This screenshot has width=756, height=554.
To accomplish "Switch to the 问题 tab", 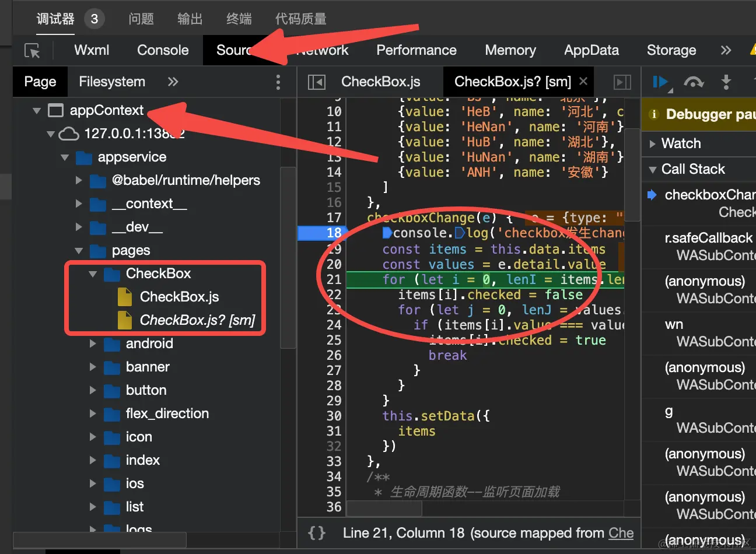I will point(141,19).
